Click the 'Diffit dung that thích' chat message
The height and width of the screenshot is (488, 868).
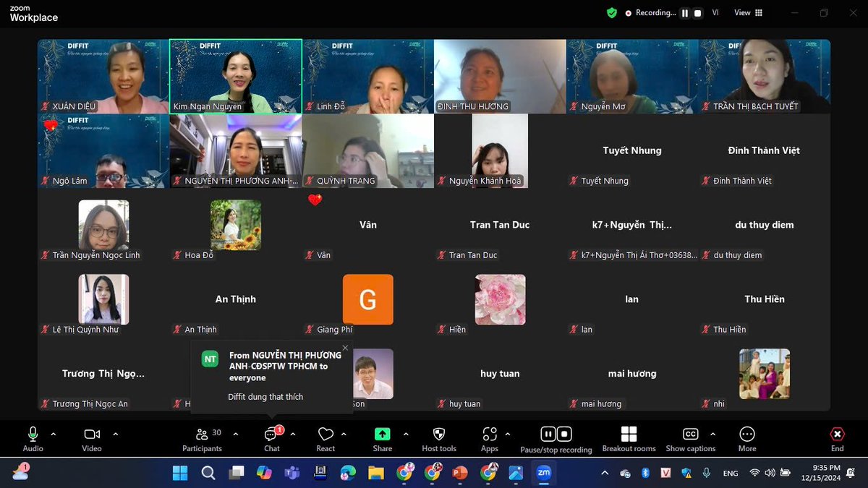coord(265,397)
